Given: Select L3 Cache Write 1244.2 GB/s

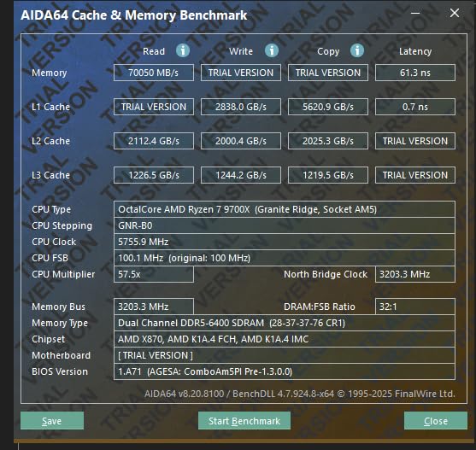Looking at the screenshot, I should click(x=241, y=175).
